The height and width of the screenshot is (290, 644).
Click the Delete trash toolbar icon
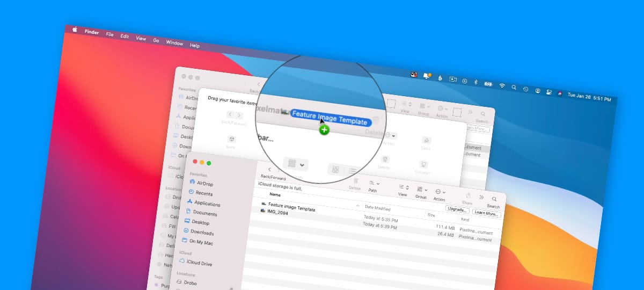(x=355, y=180)
